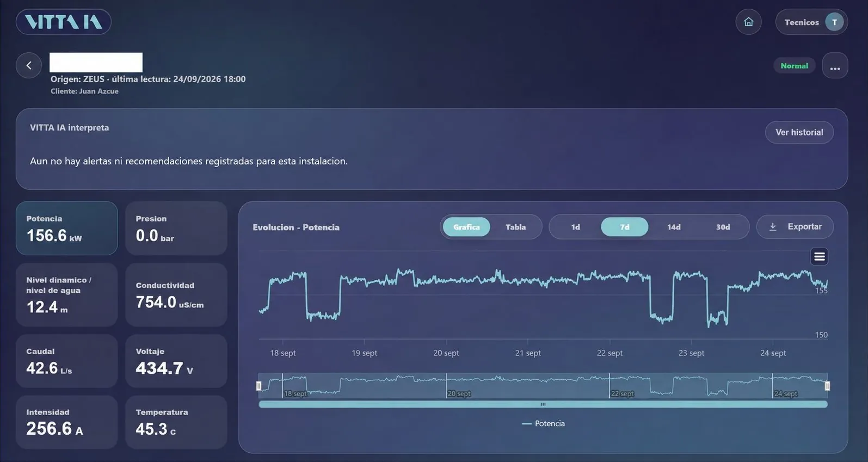Click the 18 sept axis label

click(283, 353)
